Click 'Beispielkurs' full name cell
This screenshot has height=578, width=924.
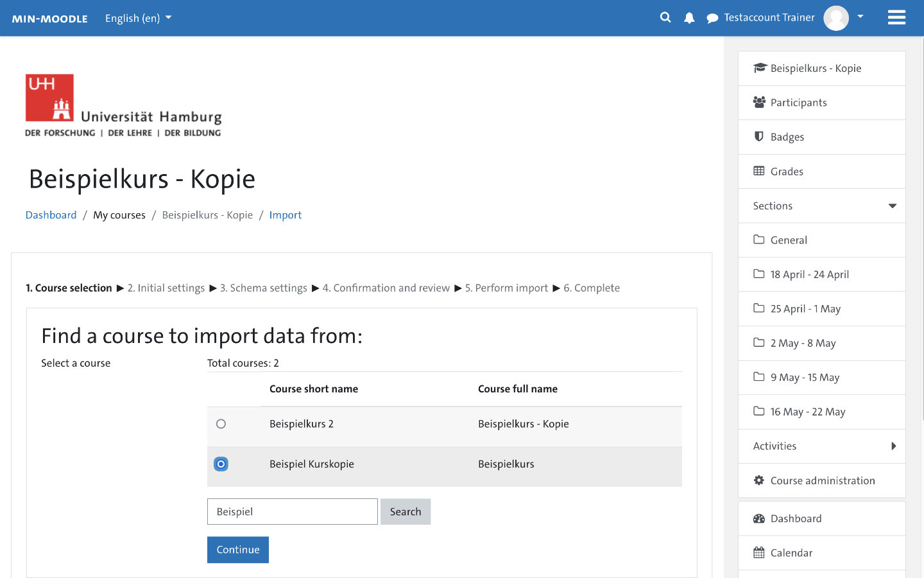pyautogui.click(x=506, y=464)
